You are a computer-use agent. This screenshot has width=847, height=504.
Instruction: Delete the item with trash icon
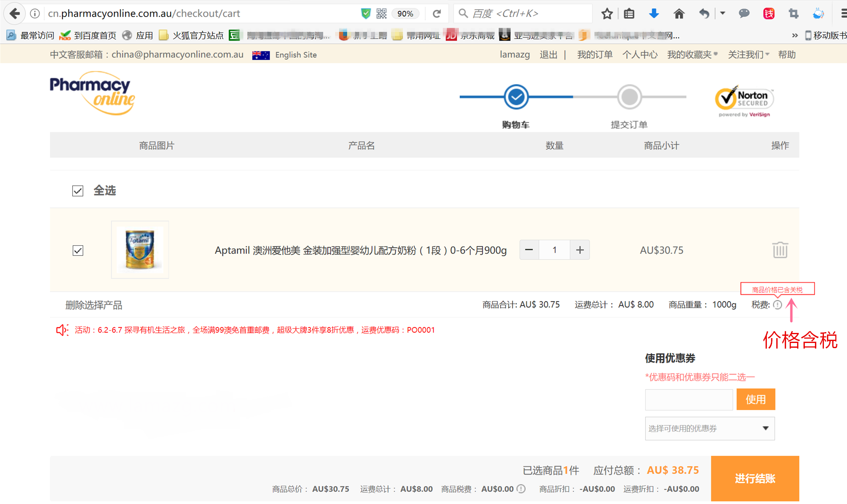tap(780, 250)
